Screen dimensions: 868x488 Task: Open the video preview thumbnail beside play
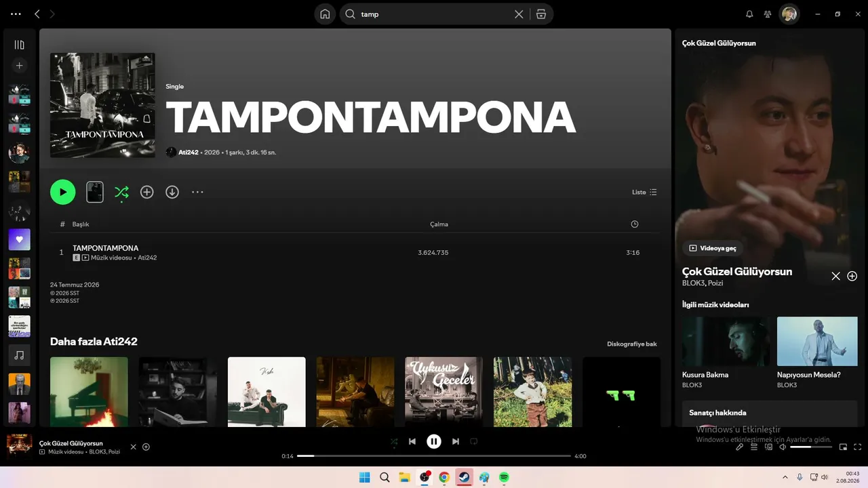click(95, 192)
